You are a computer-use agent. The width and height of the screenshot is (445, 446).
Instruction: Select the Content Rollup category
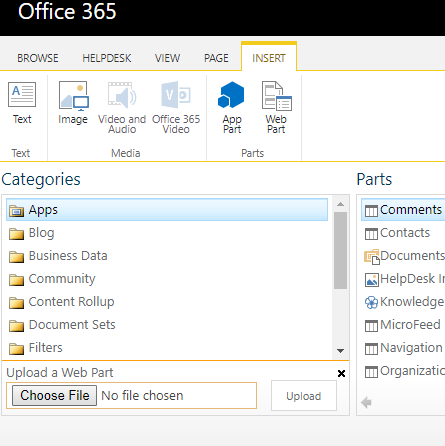(167, 302)
